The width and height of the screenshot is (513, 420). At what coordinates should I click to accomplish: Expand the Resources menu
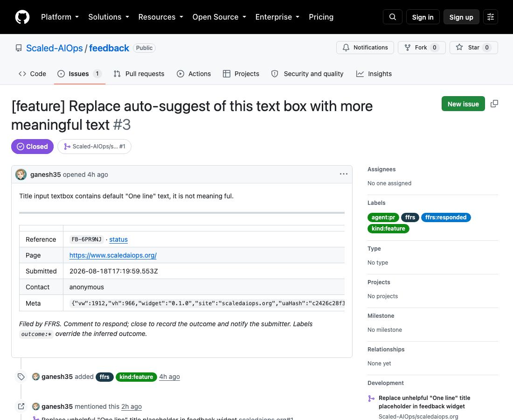click(160, 17)
